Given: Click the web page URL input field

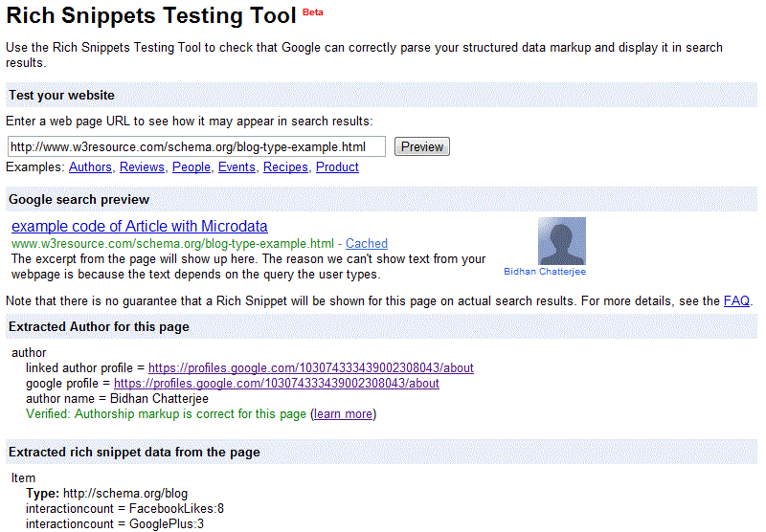Looking at the screenshot, I should (x=196, y=146).
